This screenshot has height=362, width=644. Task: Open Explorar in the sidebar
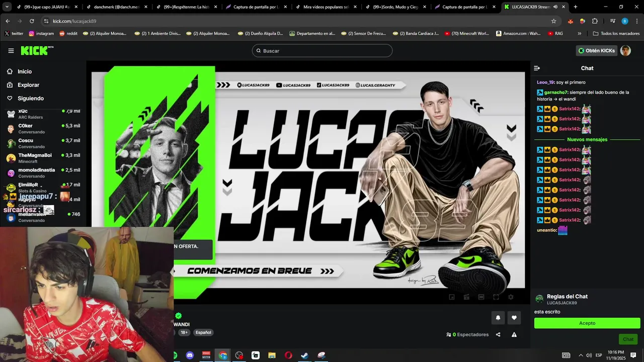coord(28,85)
